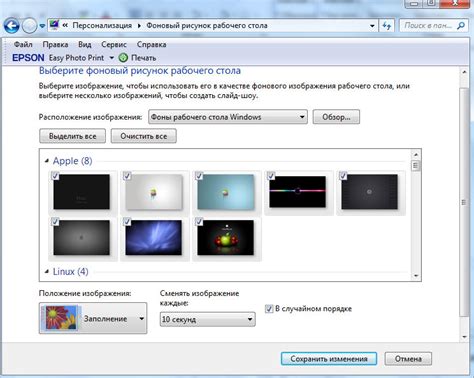The width and height of the screenshot is (474, 378).
Task: Click the Forward navigation circle button
Action: pos(29,26)
